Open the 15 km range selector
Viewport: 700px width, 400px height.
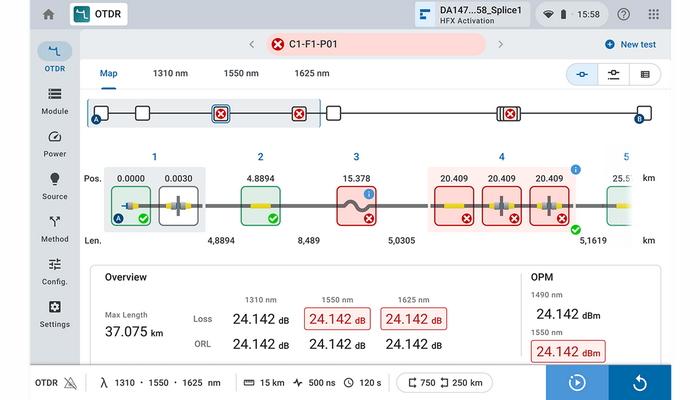pyautogui.click(x=264, y=382)
